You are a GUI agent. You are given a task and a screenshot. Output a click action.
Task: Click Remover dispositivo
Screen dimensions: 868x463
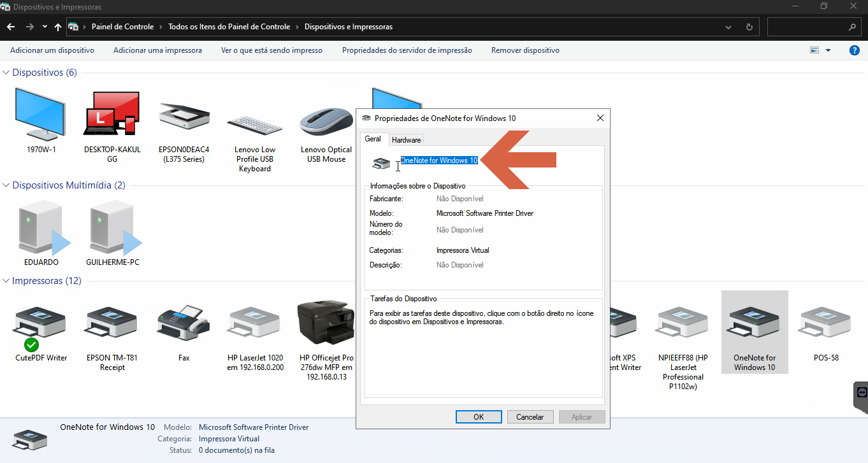pos(525,50)
